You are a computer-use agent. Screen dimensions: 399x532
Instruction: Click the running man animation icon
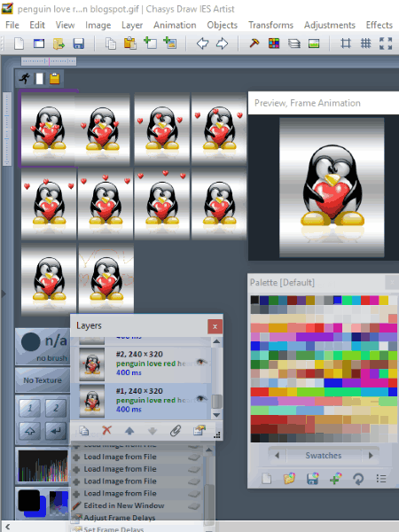click(25, 79)
